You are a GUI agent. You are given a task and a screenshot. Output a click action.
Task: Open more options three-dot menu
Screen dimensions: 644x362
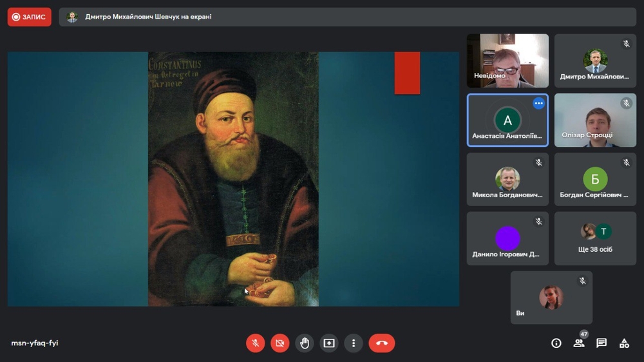(x=354, y=343)
